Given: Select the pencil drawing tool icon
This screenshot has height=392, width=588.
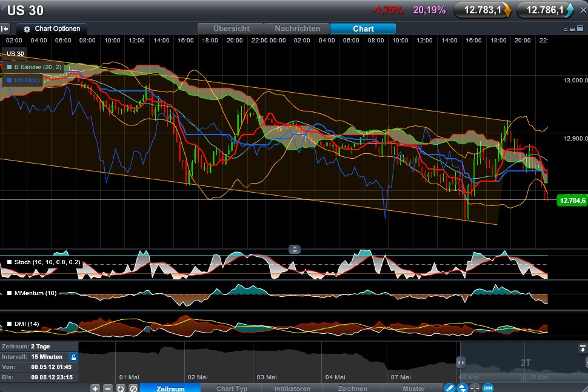Looking at the screenshot, I should coord(450,388).
